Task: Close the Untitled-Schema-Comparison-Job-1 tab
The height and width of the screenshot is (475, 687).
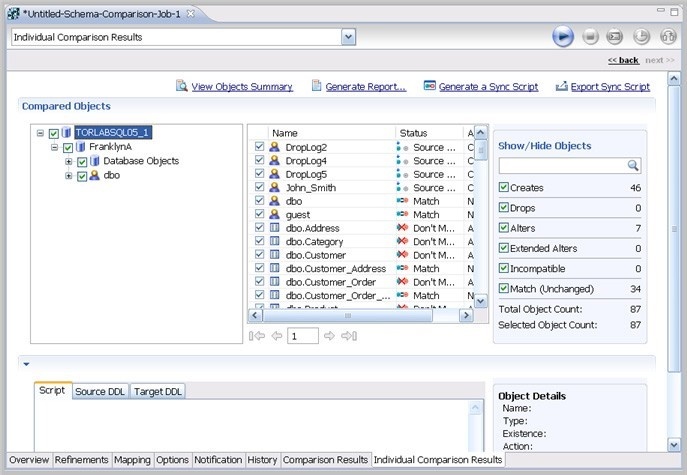Action: [x=191, y=14]
